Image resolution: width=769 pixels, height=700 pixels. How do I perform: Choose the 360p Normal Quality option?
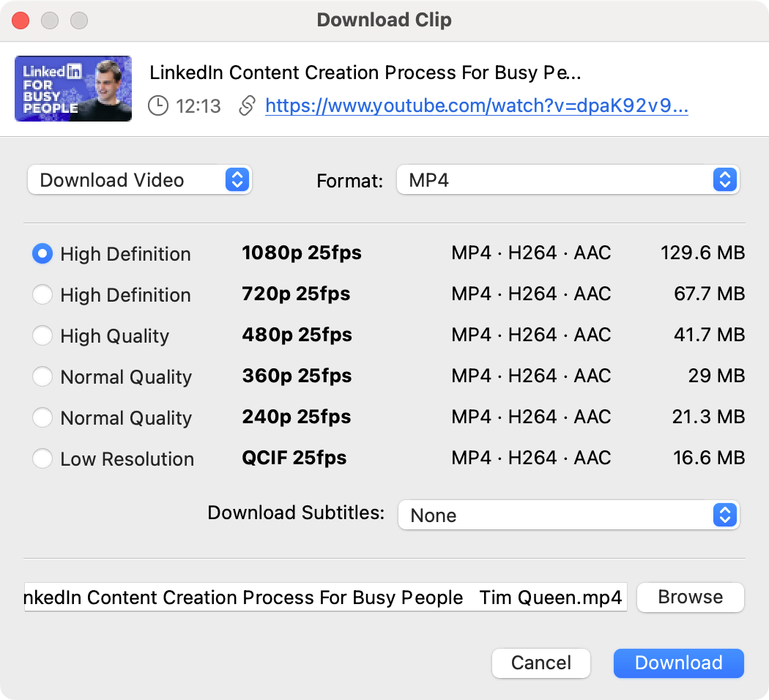click(x=42, y=377)
